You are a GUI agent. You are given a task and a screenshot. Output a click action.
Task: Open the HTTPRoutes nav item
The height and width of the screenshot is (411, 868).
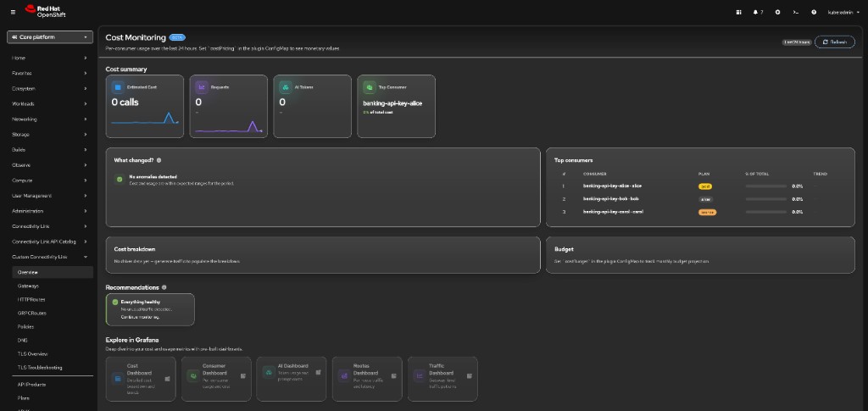coord(53,299)
